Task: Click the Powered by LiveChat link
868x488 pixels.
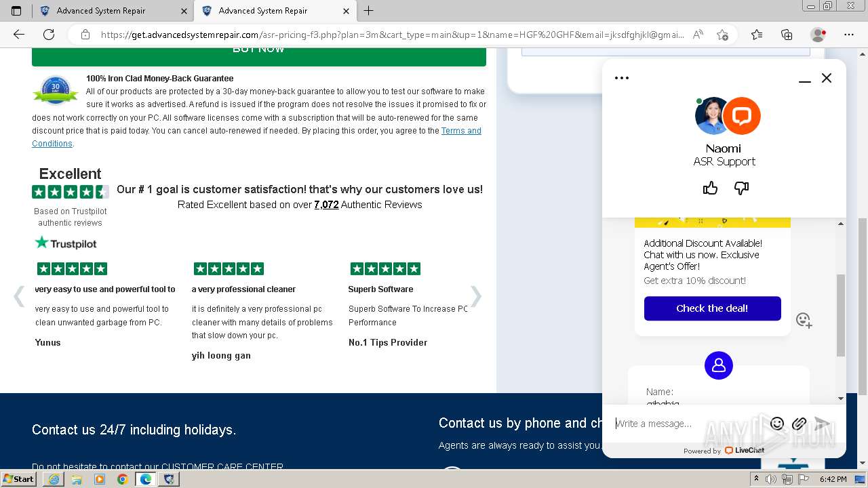Action: pyautogui.click(x=724, y=451)
